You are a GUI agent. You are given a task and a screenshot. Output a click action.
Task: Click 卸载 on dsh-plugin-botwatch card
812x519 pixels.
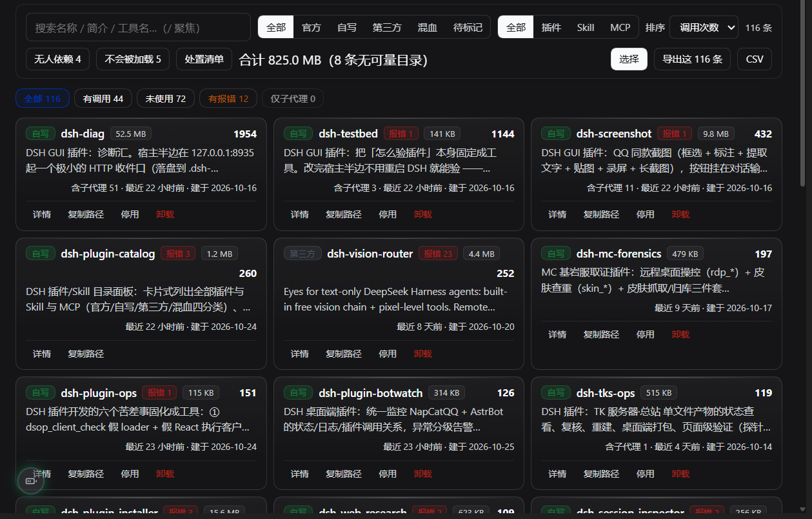423,474
